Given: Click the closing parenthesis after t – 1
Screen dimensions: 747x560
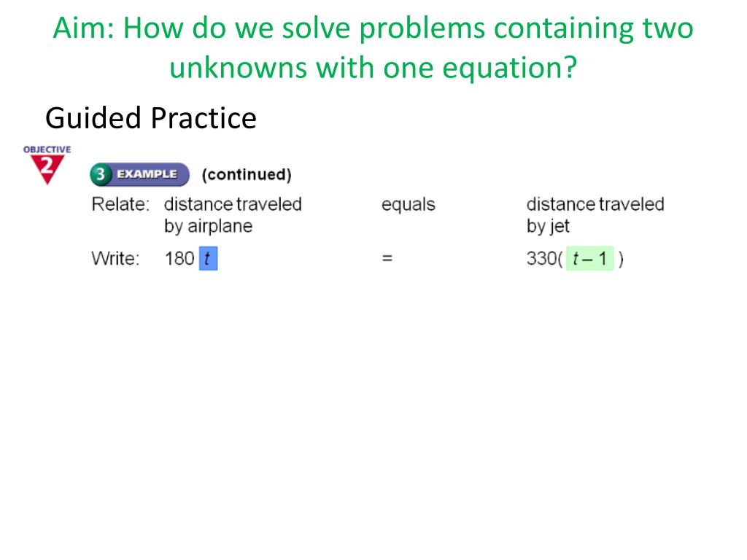Looking at the screenshot, I should 621,260.
